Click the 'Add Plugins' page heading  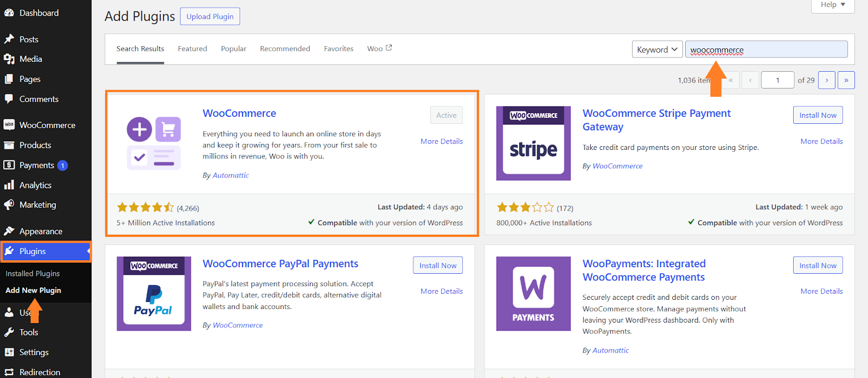[x=140, y=16]
